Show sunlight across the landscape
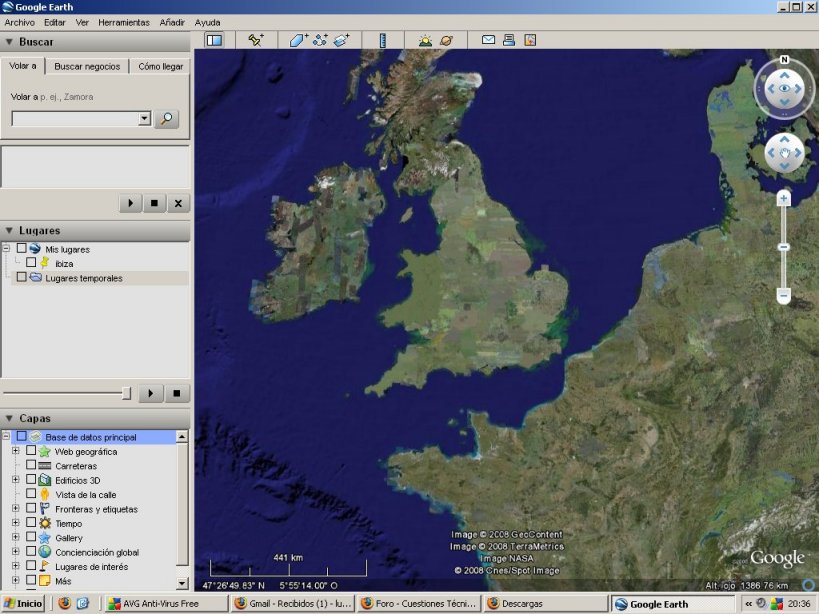Screen dimensions: 819x614 pyautogui.click(x=425, y=40)
